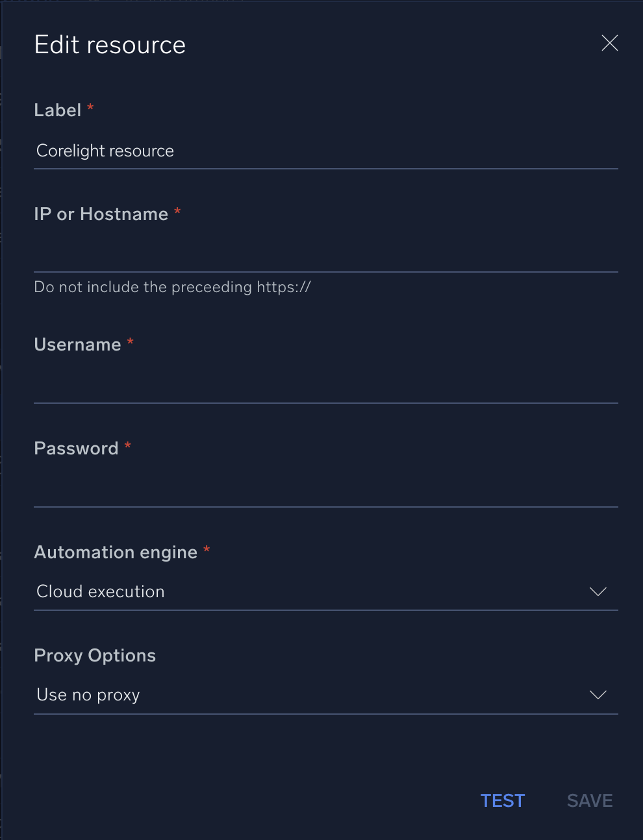Focus the IP or Hostname input field
Screen dimensions: 643x840
tap(325, 254)
